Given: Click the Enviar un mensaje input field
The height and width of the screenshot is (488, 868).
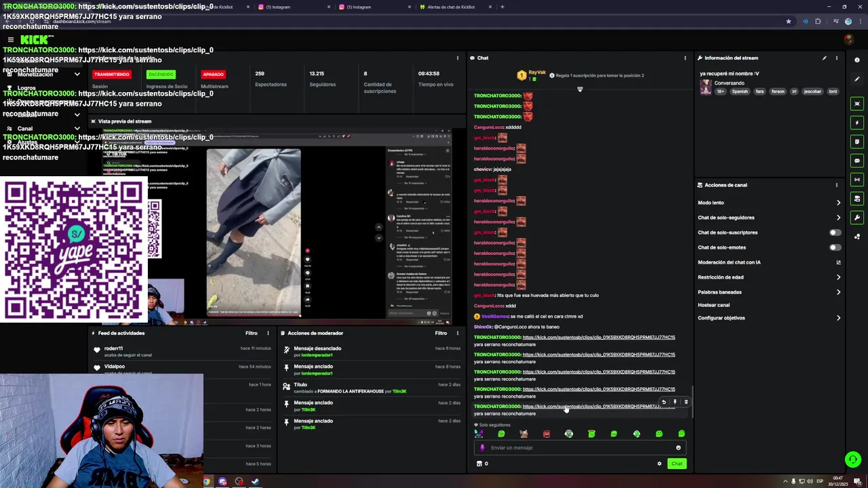Looking at the screenshot, I should (x=580, y=447).
